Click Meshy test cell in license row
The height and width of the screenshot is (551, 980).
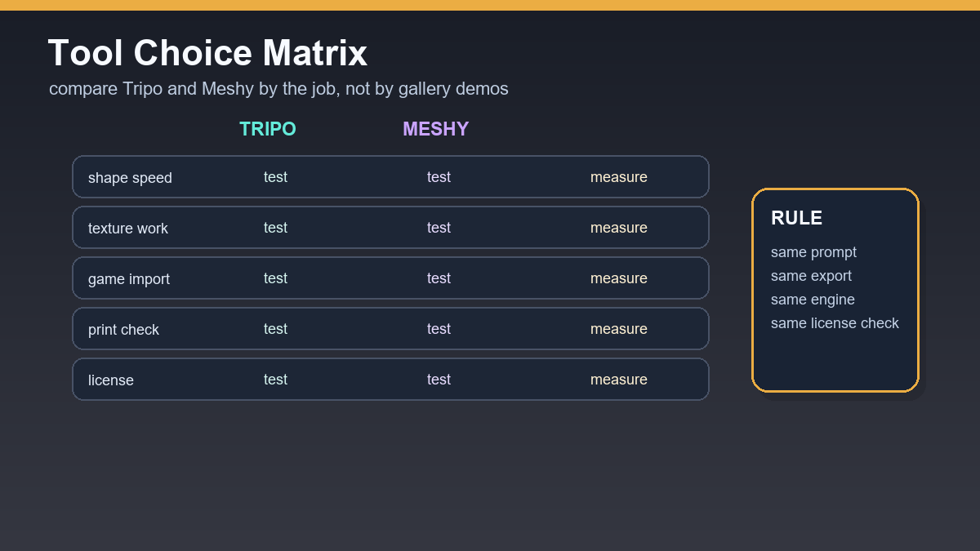point(439,380)
